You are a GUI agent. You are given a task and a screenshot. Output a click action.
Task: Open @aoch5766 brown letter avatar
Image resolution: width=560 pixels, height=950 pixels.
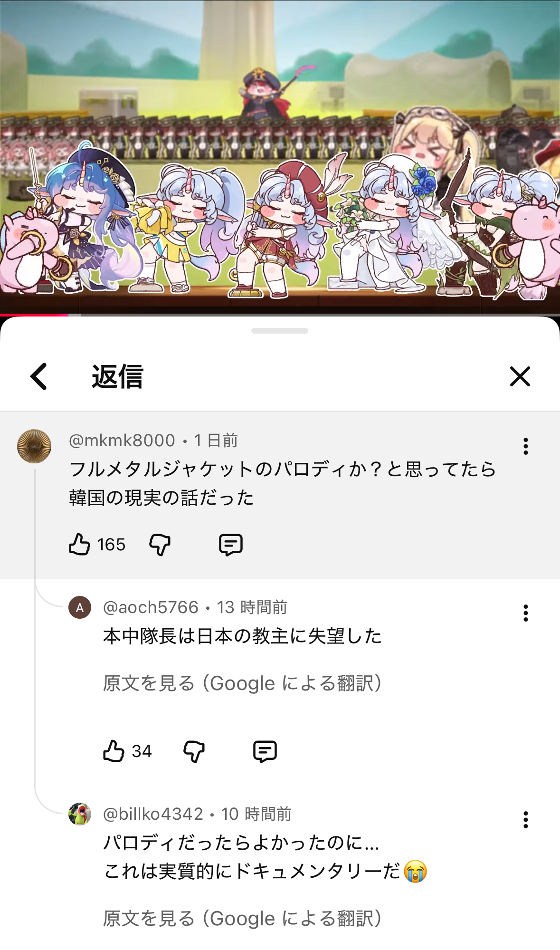80,607
